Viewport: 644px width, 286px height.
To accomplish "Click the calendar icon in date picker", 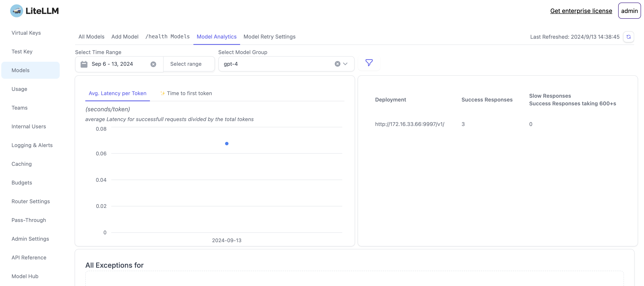I will click(84, 64).
